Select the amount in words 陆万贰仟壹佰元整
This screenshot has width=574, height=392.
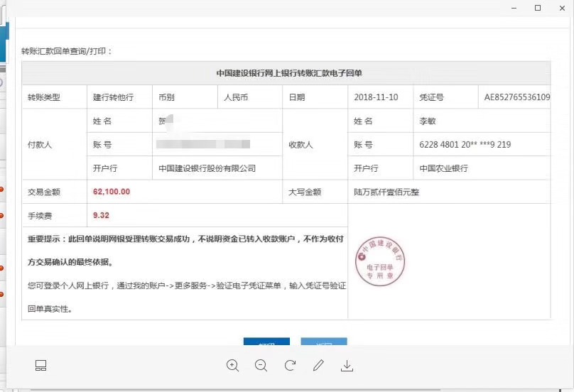pyautogui.click(x=386, y=192)
